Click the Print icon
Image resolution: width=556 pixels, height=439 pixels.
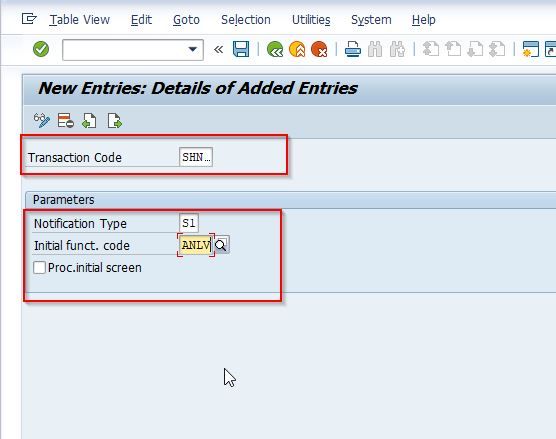353,49
